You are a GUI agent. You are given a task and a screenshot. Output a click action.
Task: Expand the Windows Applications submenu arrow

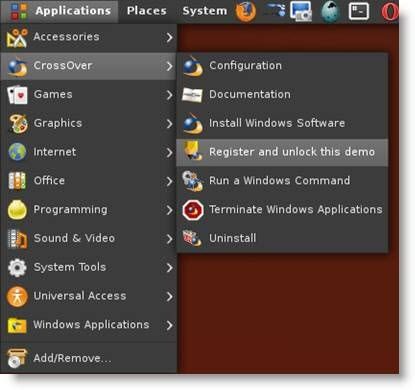coord(170,325)
